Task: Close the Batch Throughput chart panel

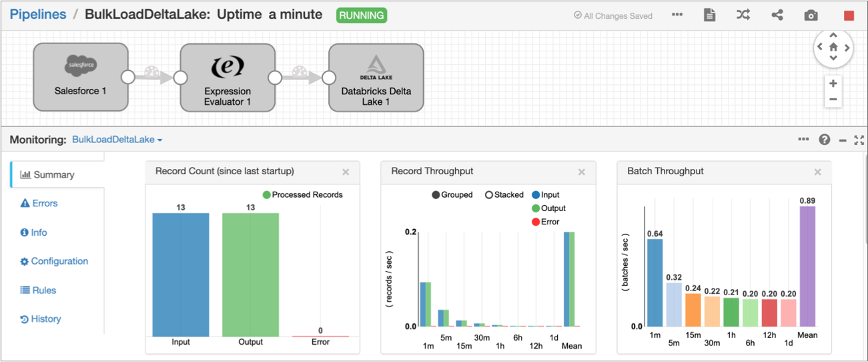Action: [817, 172]
